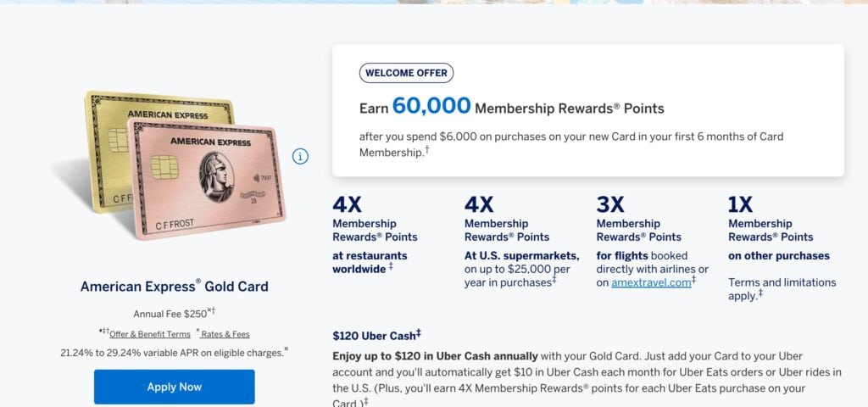
Task: Click the centurion portrait on the rose gold card
Action: (217, 174)
